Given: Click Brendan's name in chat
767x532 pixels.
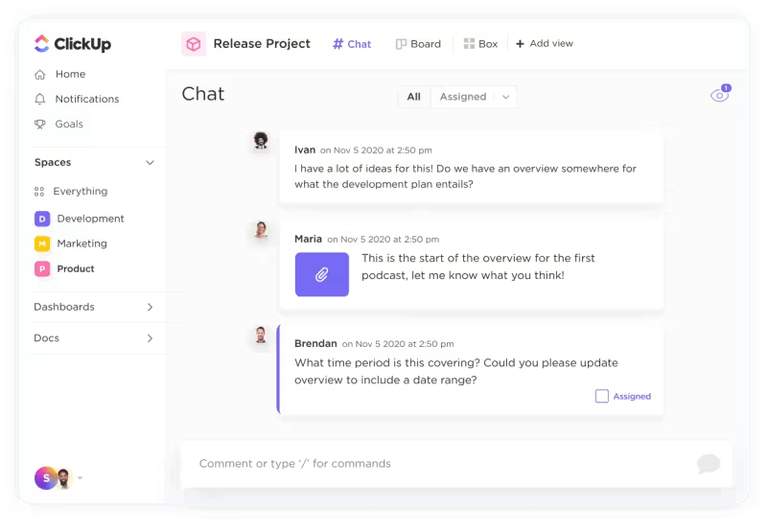Looking at the screenshot, I should click(315, 343).
